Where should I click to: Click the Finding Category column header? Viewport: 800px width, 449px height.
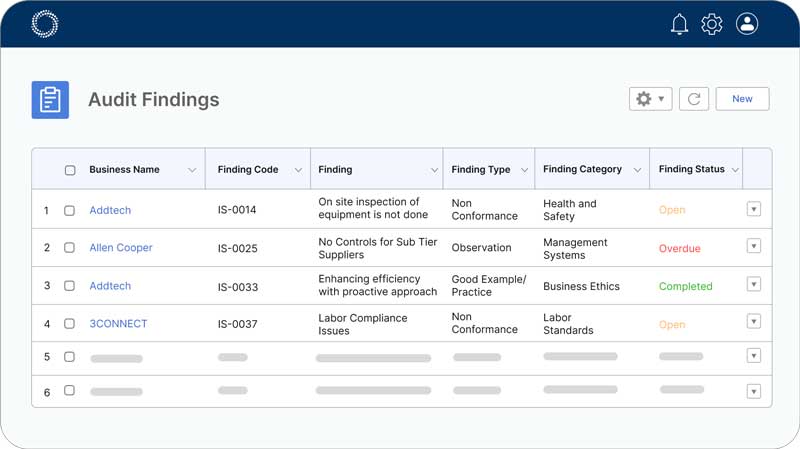point(582,170)
